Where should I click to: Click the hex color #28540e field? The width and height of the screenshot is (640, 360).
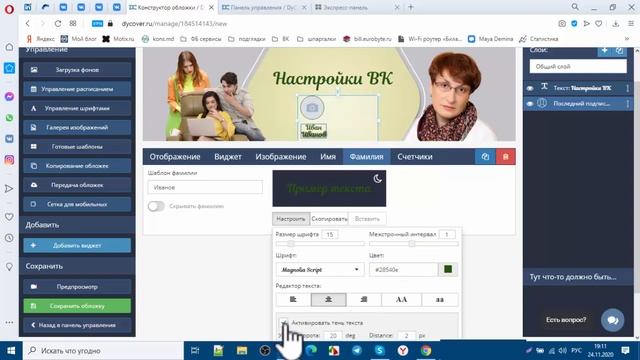[x=404, y=269]
